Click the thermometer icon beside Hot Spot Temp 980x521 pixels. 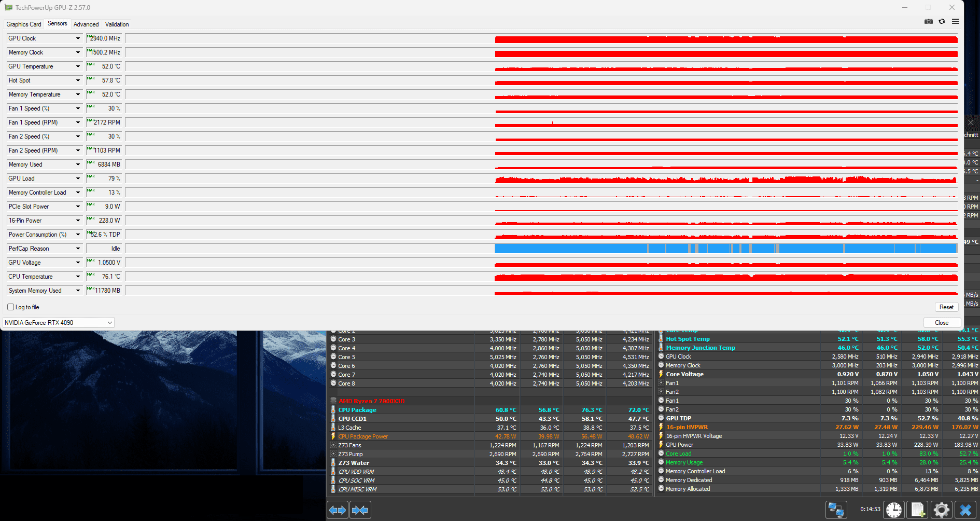(x=661, y=339)
